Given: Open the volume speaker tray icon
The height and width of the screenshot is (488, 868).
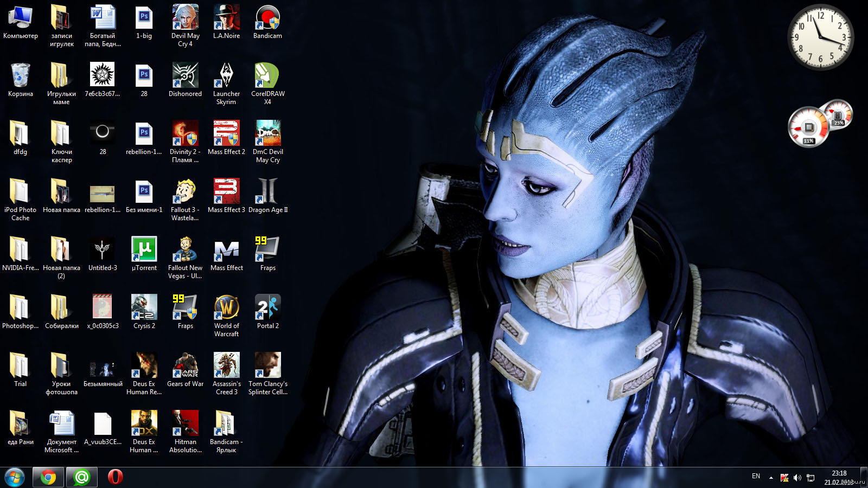Looking at the screenshot, I should (797, 478).
